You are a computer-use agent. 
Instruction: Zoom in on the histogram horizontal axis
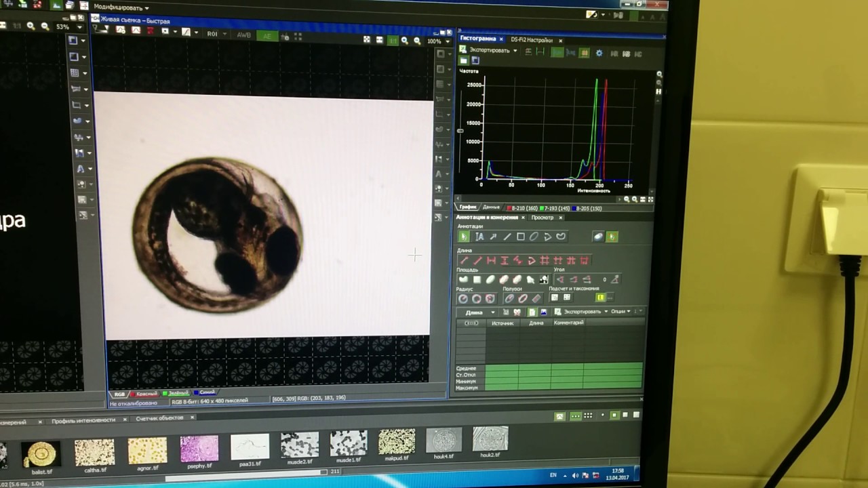(x=634, y=200)
